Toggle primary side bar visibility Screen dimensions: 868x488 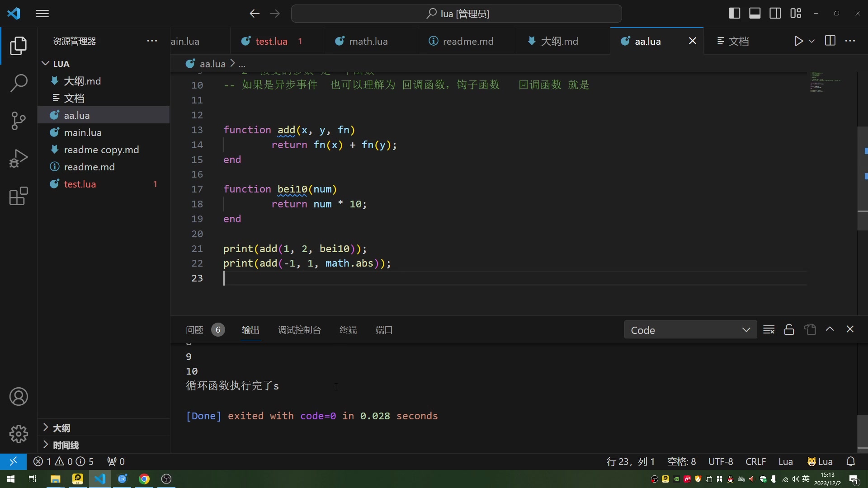(735, 14)
